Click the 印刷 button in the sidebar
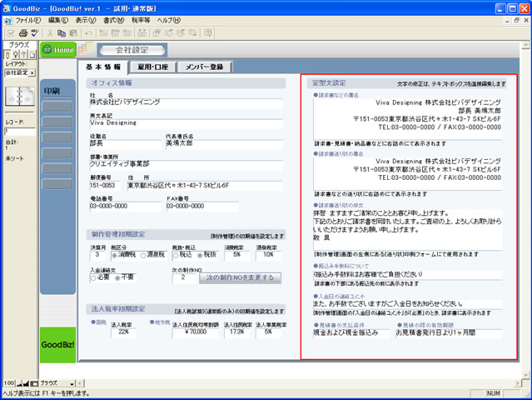Image resolution: width=532 pixels, height=400 pixels. coord(52,90)
